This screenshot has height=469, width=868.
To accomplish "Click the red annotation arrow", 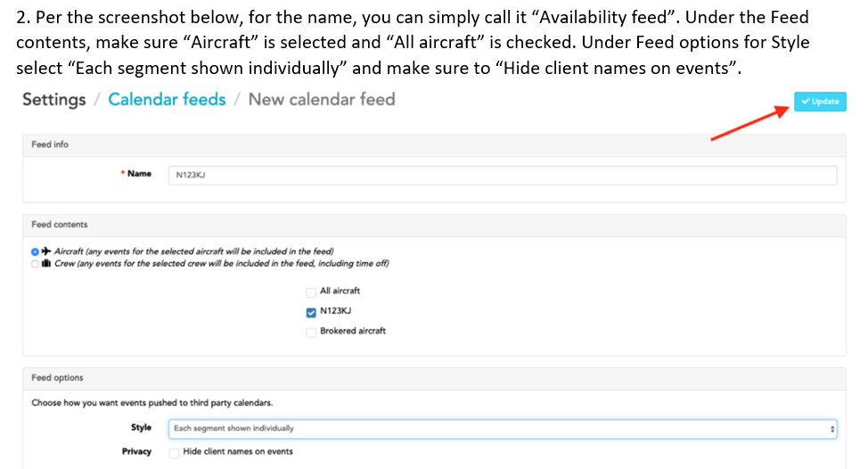I will pyautogui.click(x=749, y=123).
